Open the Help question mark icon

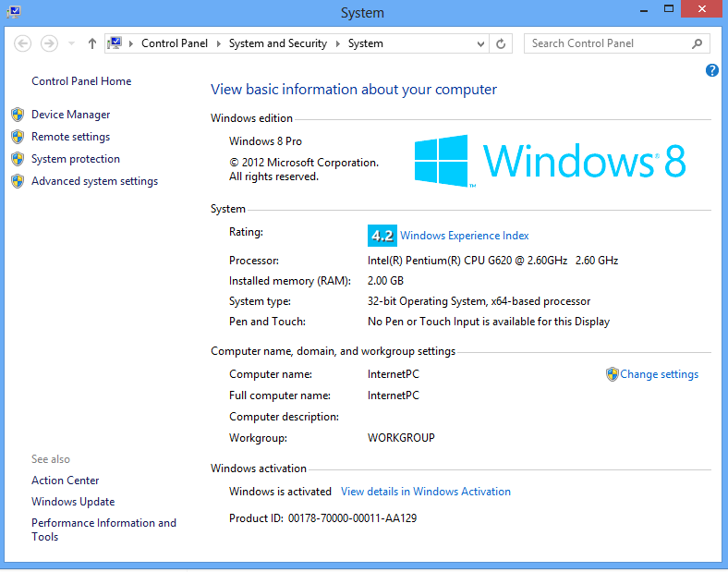click(711, 70)
